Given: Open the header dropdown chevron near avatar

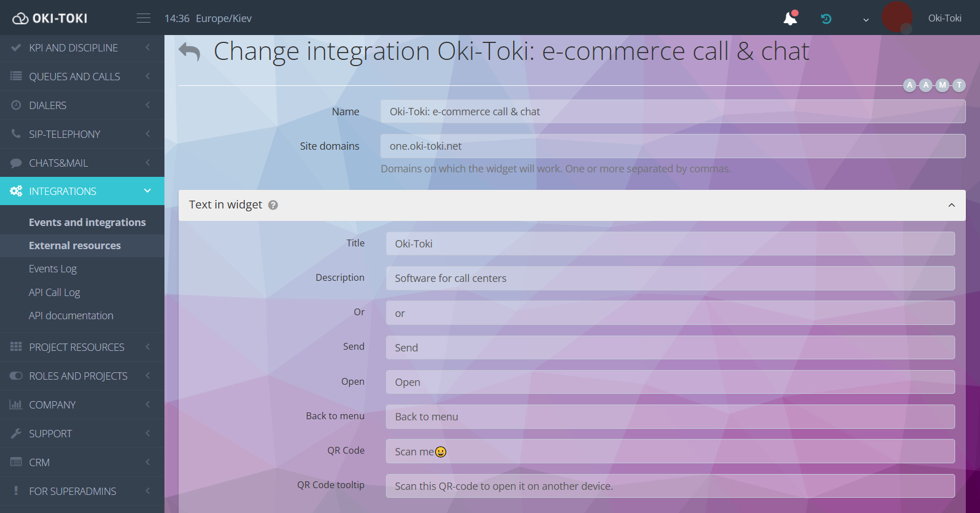Looking at the screenshot, I should [866, 20].
